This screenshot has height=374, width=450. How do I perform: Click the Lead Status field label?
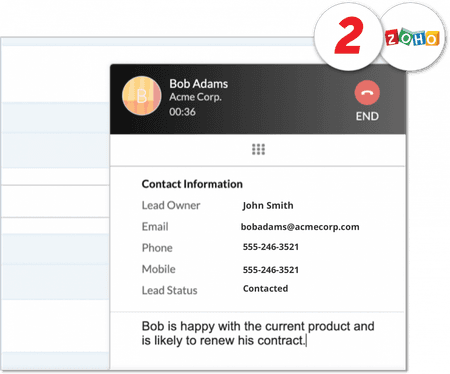tap(170, 290)
